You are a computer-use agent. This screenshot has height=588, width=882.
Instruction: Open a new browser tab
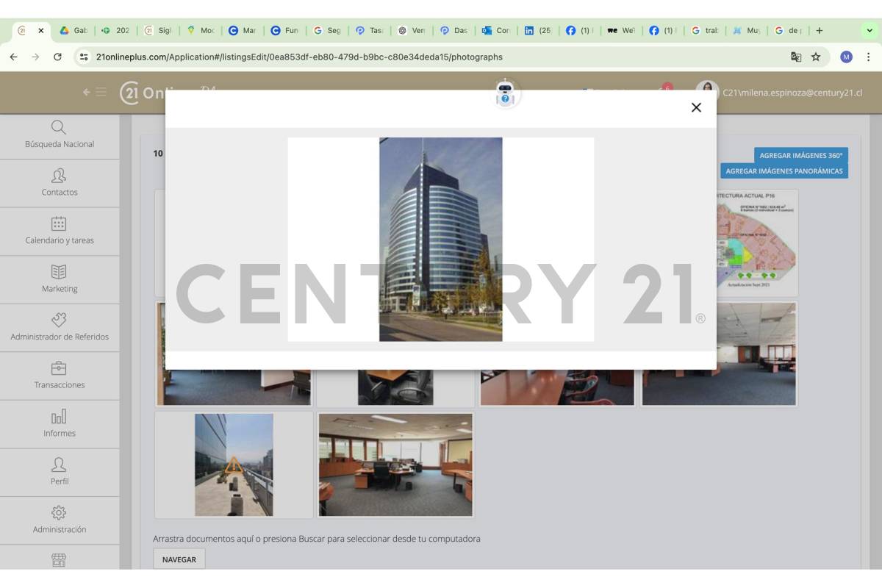click(820, 31)
